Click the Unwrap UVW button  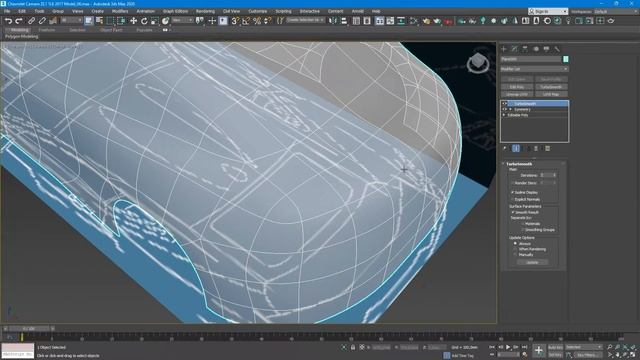[517, 94]
